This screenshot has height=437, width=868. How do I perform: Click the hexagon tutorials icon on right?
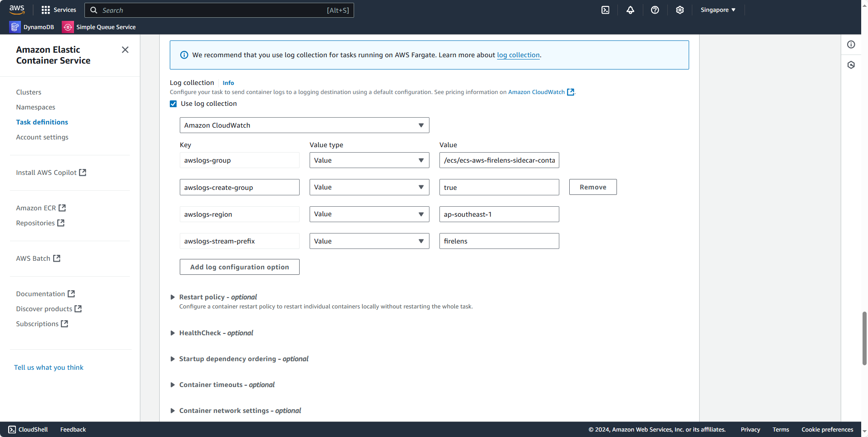851,65
